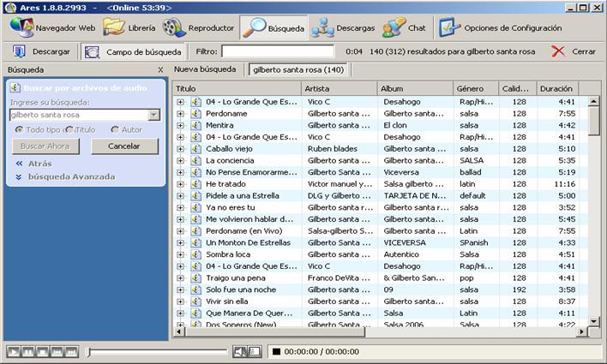Screen dimensions: 607x364
Task: Click the playlist icon beside the speaker
Action: click(x=255, y=351)
